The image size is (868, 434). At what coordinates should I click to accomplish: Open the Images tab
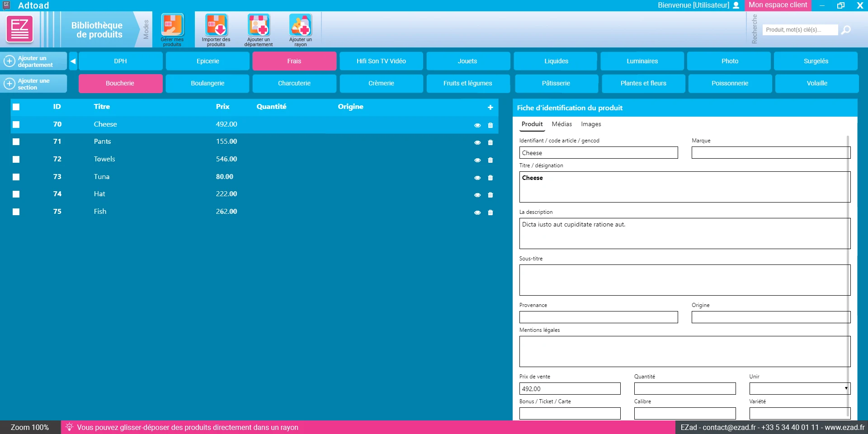591,124
